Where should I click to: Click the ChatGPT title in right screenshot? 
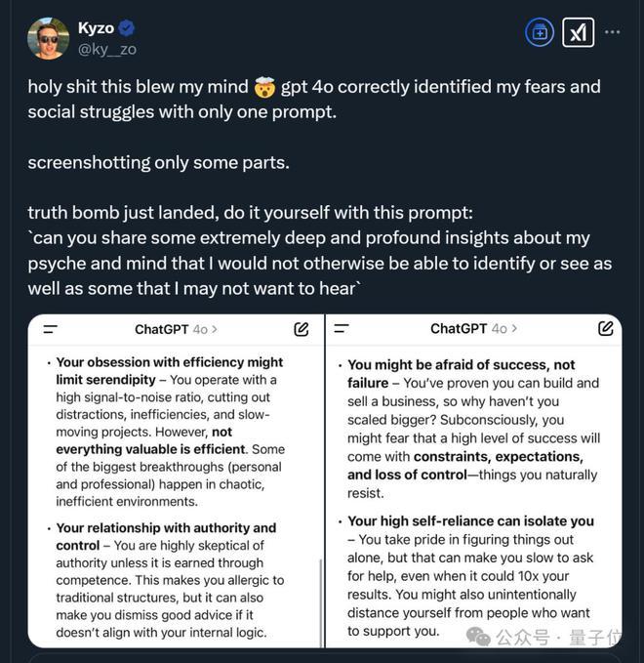[x=459, y=328]
